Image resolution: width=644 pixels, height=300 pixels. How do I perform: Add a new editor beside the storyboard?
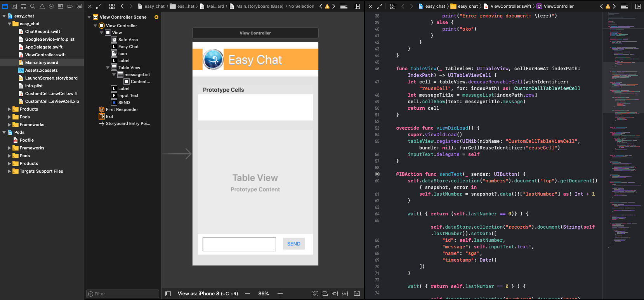click(357, 6)
